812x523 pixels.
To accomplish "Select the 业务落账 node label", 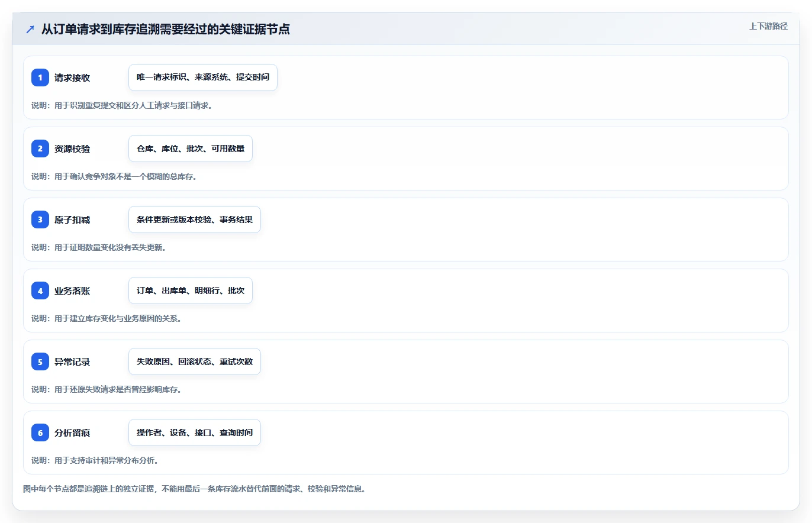I will pos(72,290).
